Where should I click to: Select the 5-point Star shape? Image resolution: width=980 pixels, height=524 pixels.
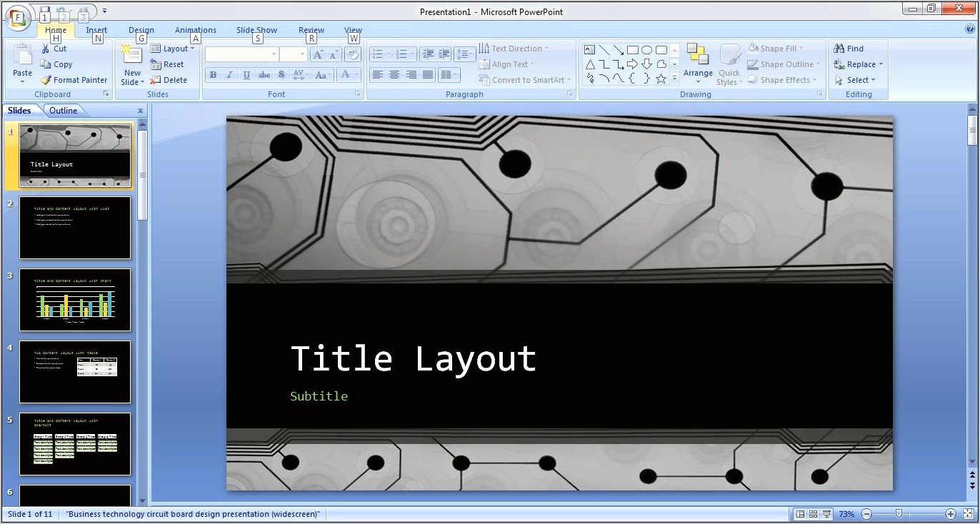tap(661, 79)
